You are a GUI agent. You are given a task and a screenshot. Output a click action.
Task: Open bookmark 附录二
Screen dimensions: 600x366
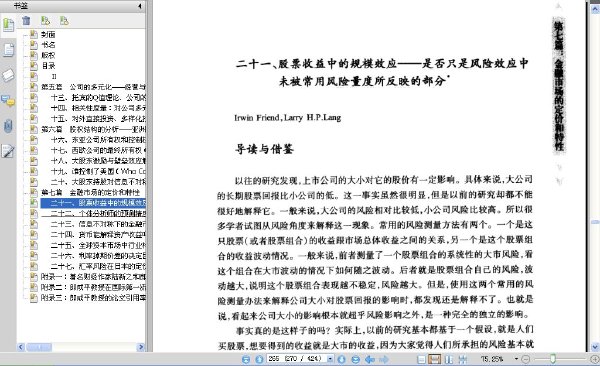coord(93,287)
